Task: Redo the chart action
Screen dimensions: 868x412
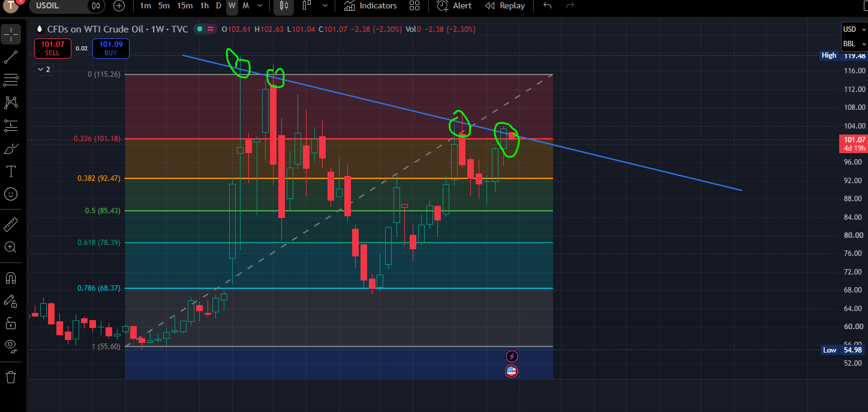Action: point(570,6)
